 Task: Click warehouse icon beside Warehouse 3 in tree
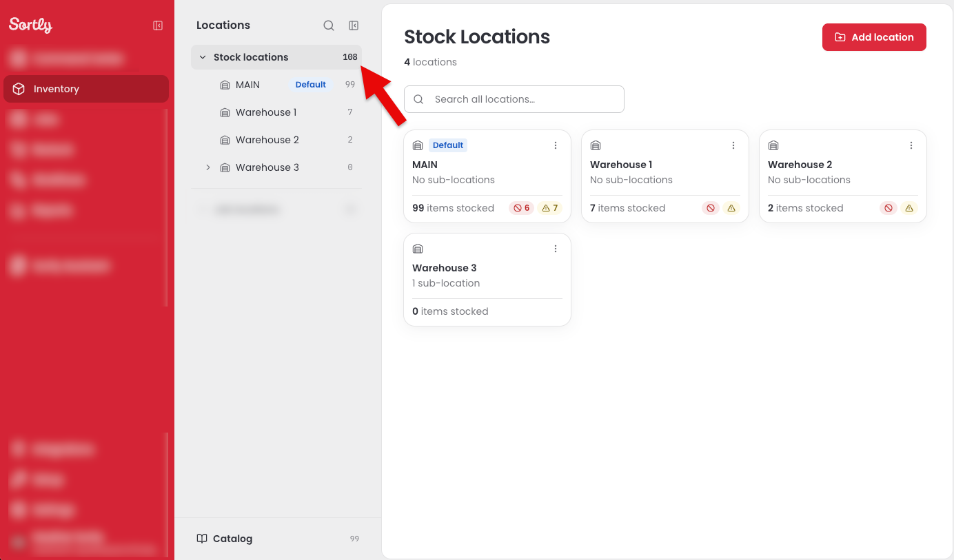pos(225,167)
